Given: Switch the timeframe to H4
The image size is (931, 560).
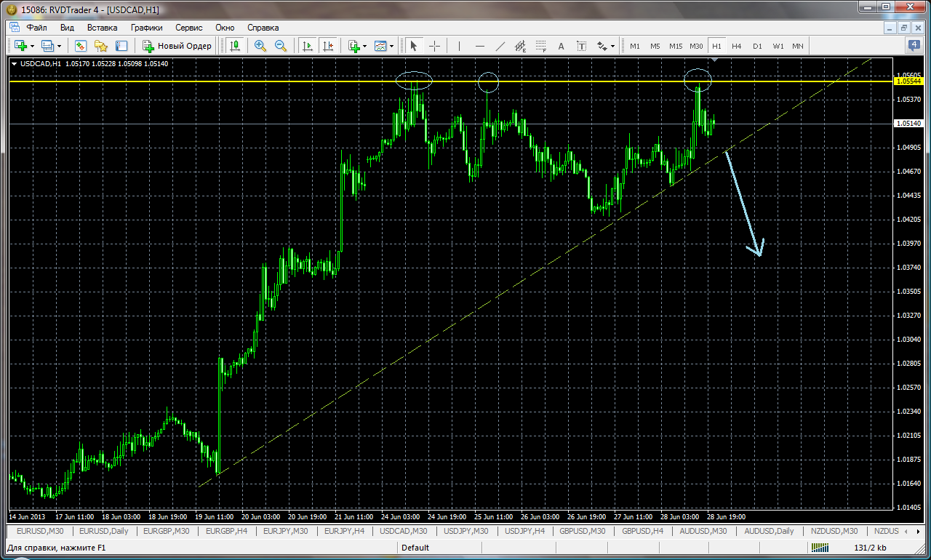Looking at the screenshot, I should 737,46.
